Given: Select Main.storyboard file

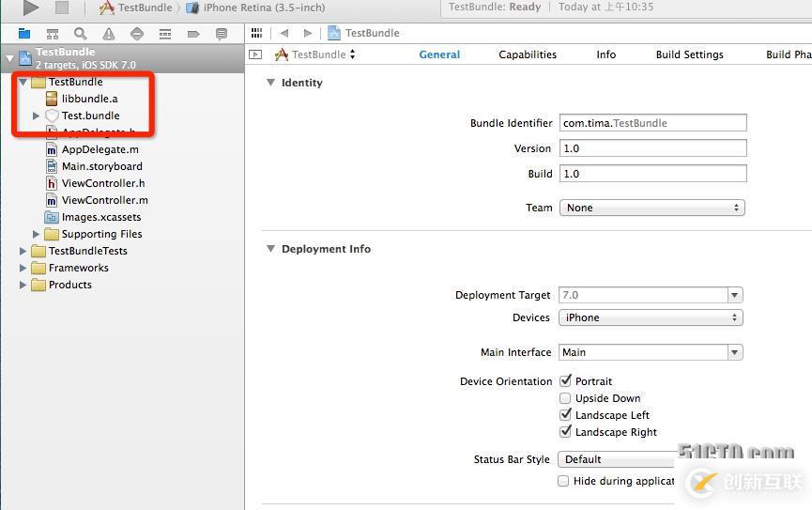Looking at the screenshot, I should coord(102,166).
